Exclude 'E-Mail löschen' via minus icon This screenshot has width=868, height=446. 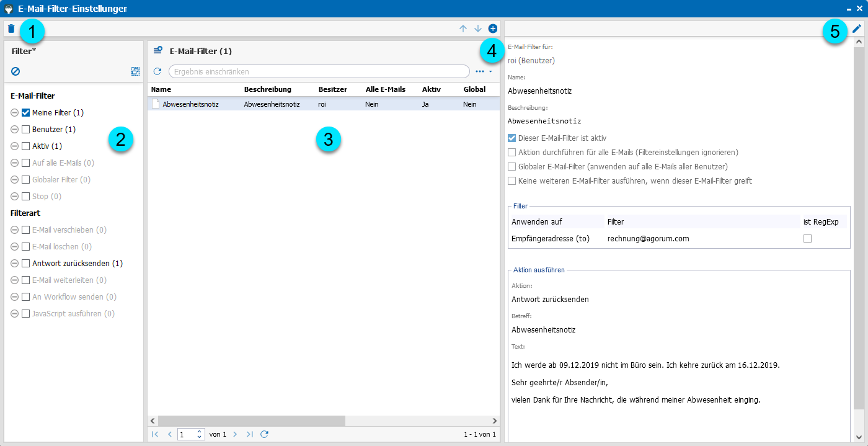coord(15,247)
